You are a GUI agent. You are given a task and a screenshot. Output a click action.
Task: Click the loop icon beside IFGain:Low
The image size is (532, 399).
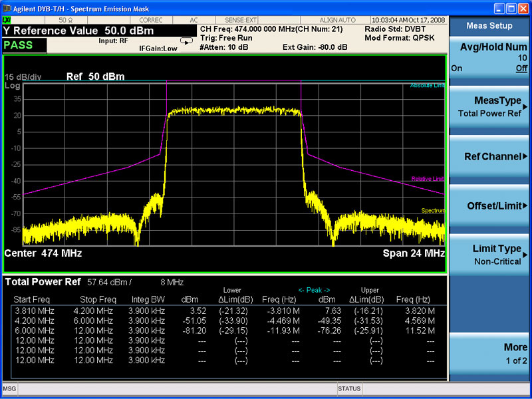187,41
